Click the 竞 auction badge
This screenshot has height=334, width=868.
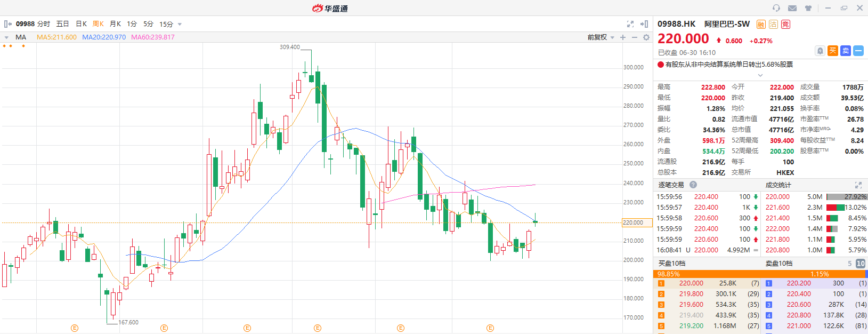point(786,24)
